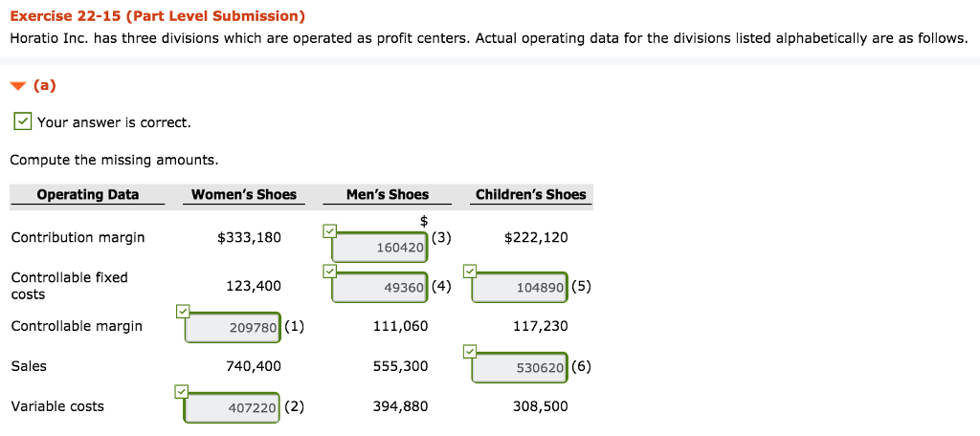Click the Exercise 22-15 title heading

(x=158, y=16)
